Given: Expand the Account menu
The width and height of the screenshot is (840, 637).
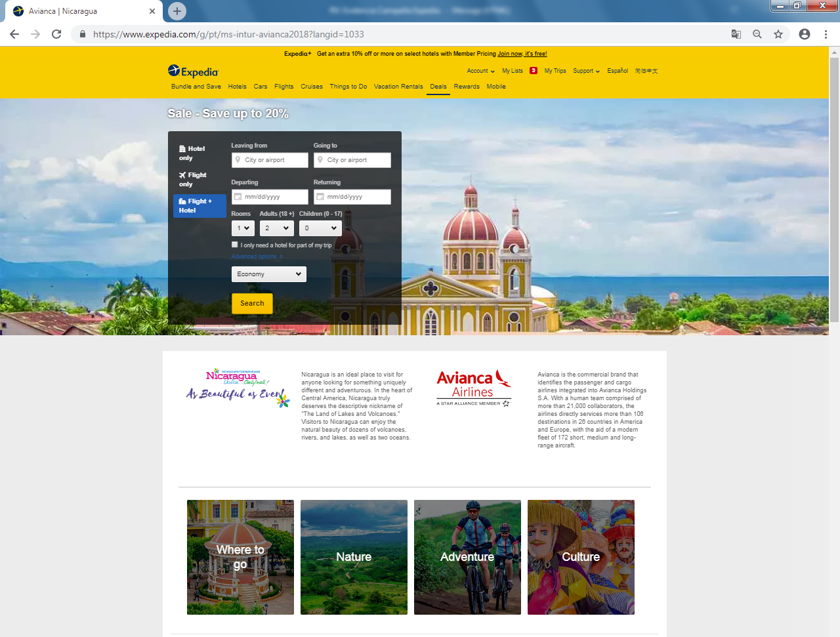Looking at the screenshot, I should click(480, 71).
